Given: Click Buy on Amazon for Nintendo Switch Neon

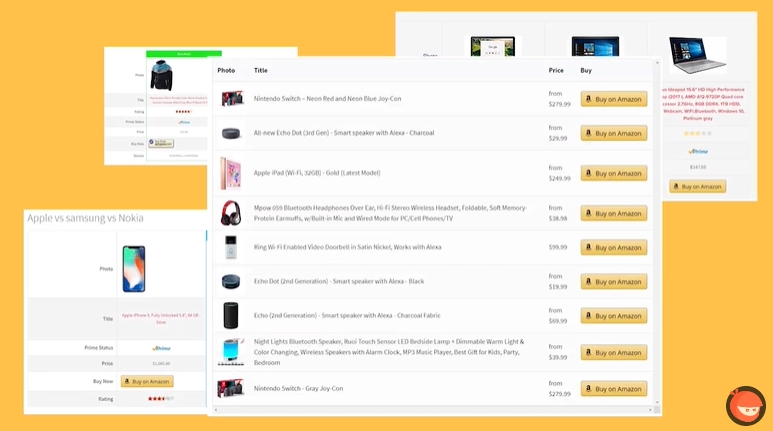Looking at the screenshot, I should tap(614, 99).
